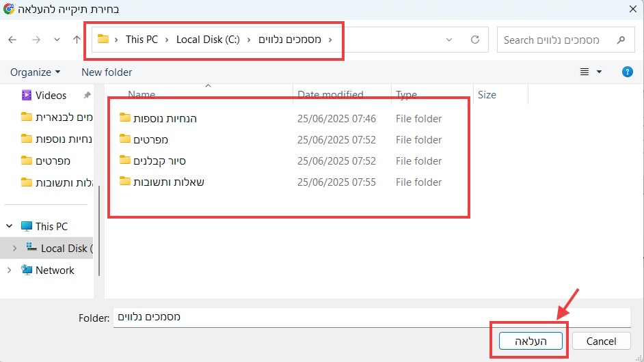Screen dimensions: 644x362
Task: Sort by Date modified column header
Action: (330, 95)
